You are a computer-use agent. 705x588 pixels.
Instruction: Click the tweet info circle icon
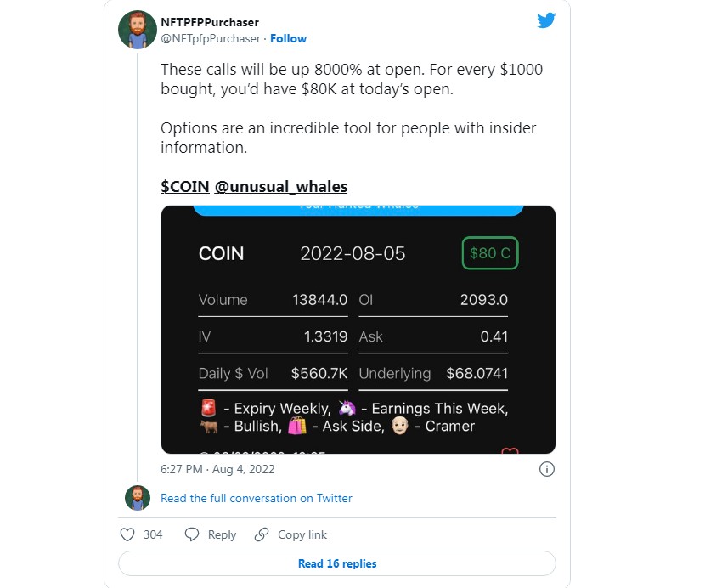547,469
